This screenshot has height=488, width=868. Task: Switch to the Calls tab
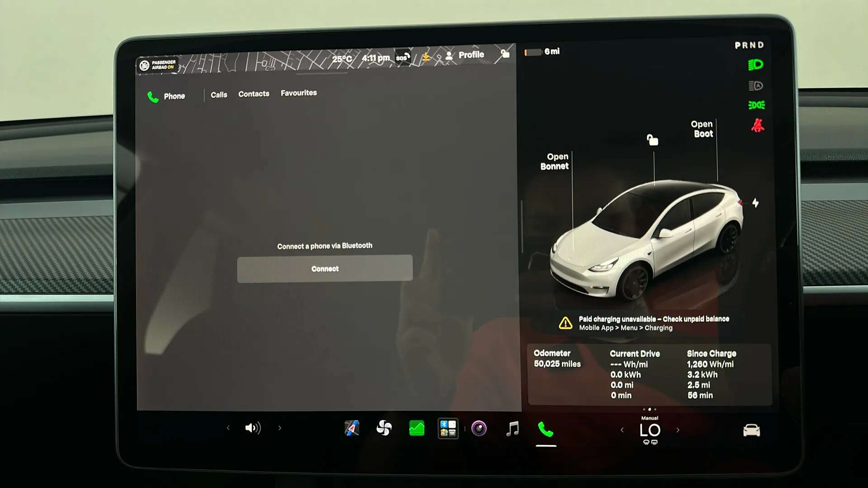(x=219, y=95)
